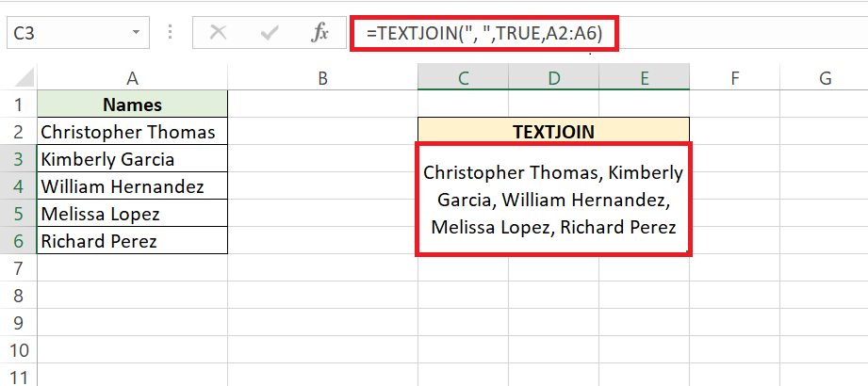Select column B header

tap(322, 79)
